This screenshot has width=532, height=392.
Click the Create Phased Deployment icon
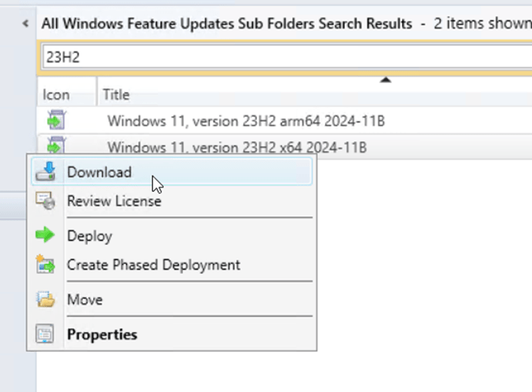point(46,265)
